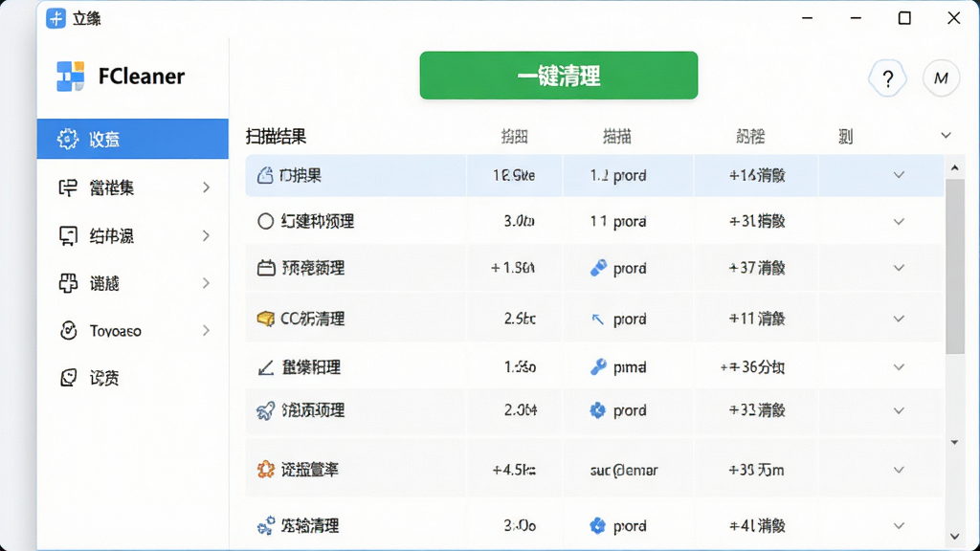
Task: Click the blue gear icon next to pord in the +41 row
Action: click(598, 525)
